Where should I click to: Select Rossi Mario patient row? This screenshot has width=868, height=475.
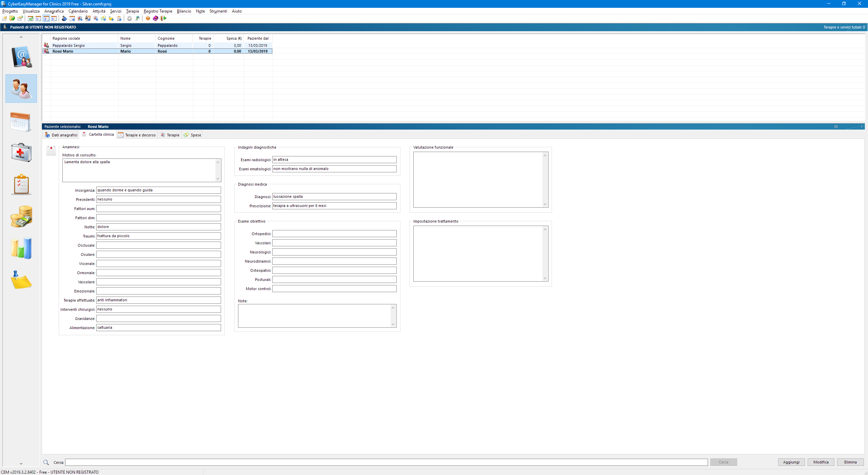157,51
